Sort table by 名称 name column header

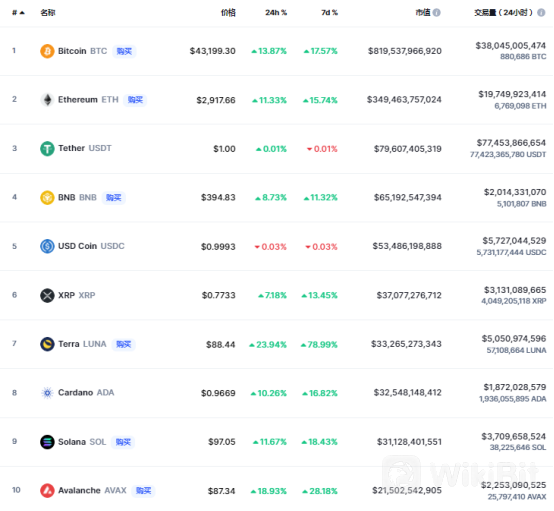48,13
